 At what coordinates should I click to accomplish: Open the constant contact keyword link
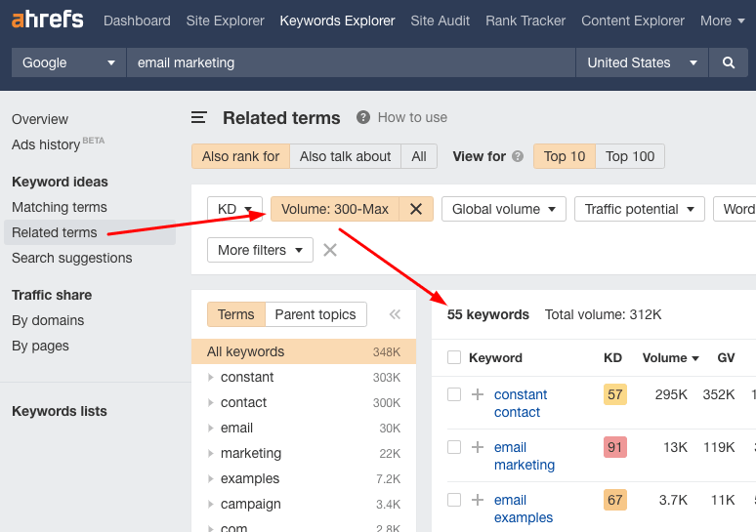[x=521, y=403]
